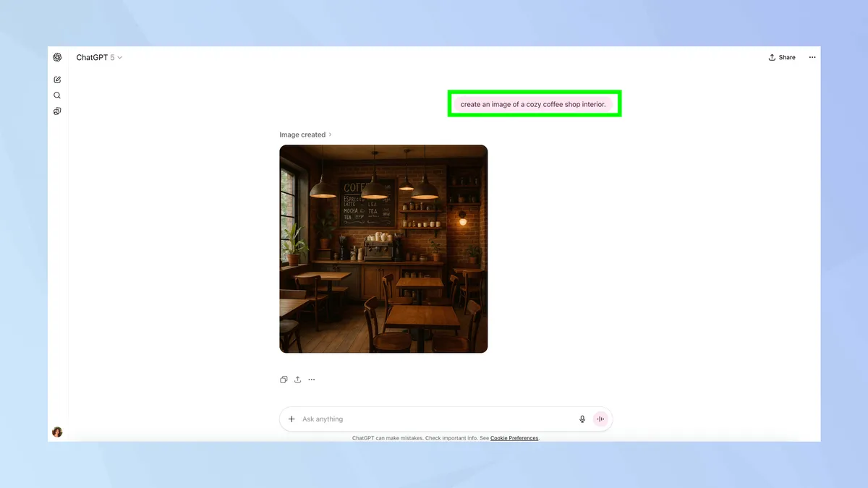The height and width of the screenshot is (488, 868).
Task: Copy the generated image
Action: [x=283, y=379]
